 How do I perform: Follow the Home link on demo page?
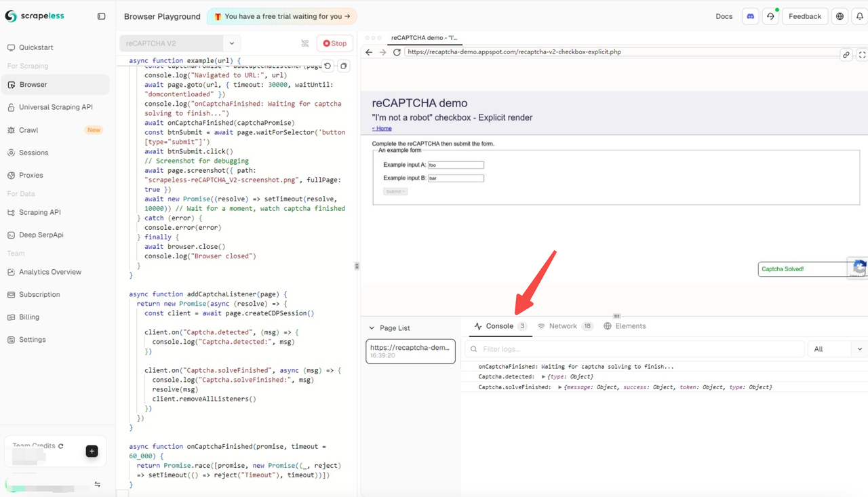click(382, 128)
